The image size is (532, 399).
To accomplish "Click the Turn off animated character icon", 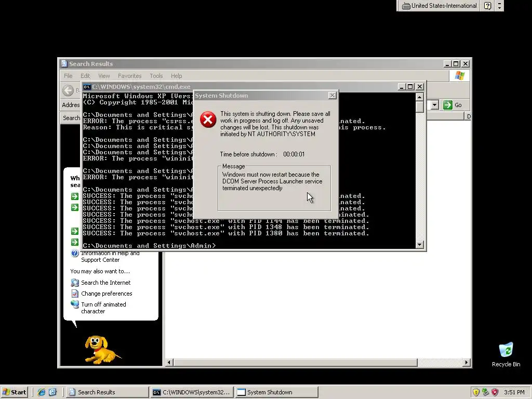I will click(75, 304).
